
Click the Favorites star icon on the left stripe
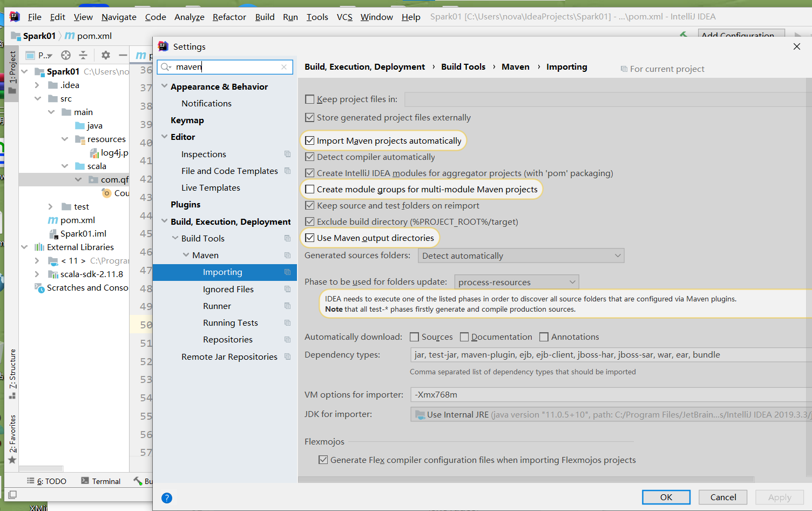coord(12,460)
